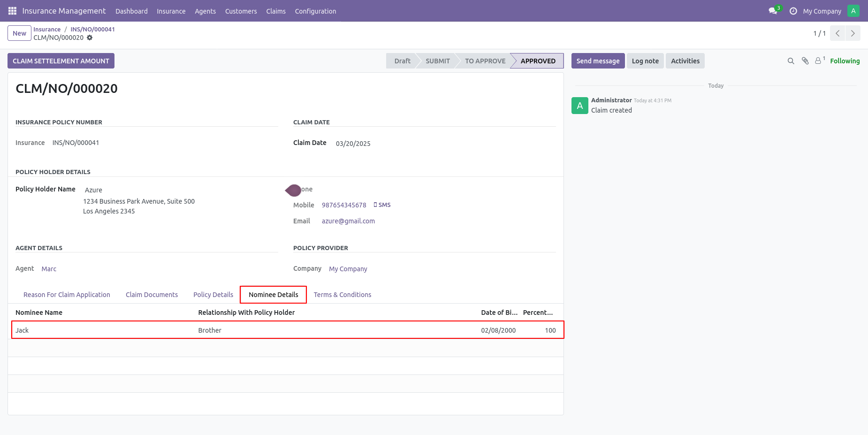Click Send message button
868x435 pixels.
click(598, 61)
